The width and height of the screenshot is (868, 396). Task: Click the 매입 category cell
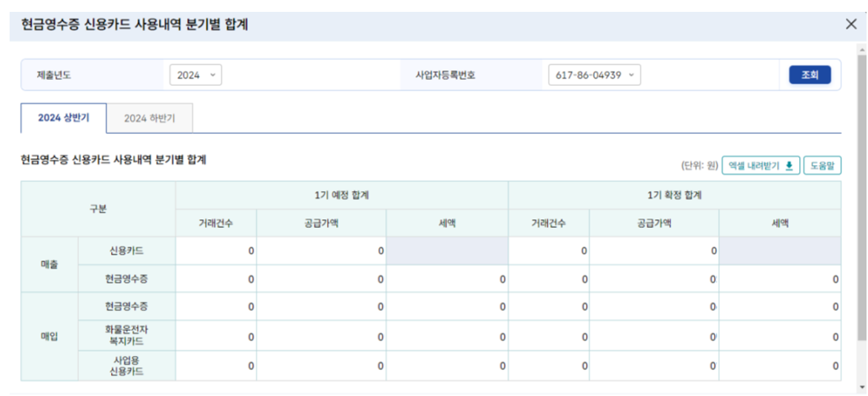click(50, 336)
